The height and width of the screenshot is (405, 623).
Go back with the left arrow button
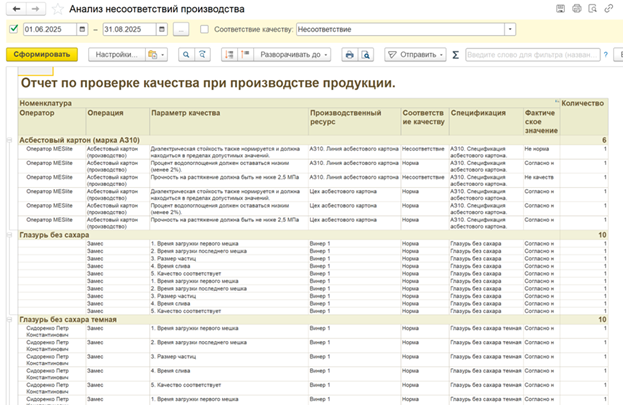pos(16,9)
